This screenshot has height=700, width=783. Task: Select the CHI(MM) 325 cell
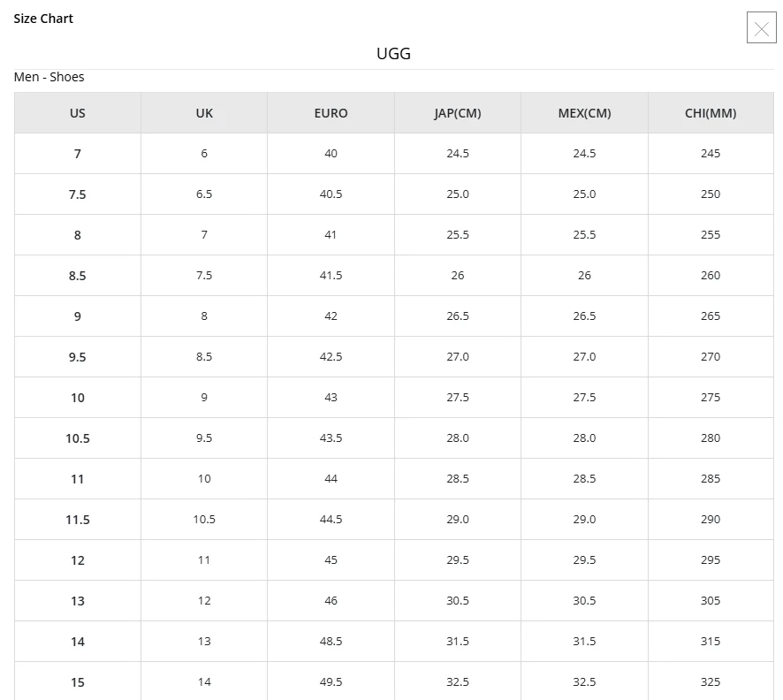coord(711,682)
